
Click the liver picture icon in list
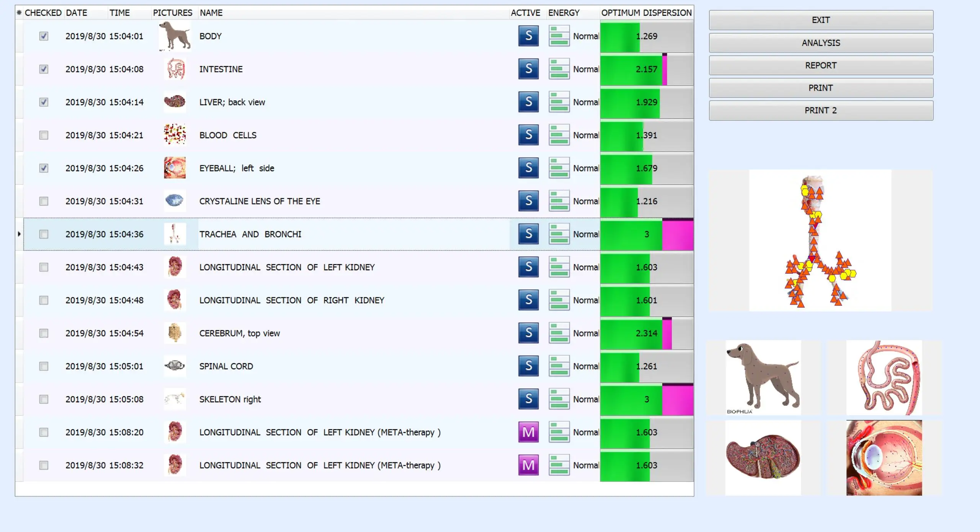tap(175, 102)
